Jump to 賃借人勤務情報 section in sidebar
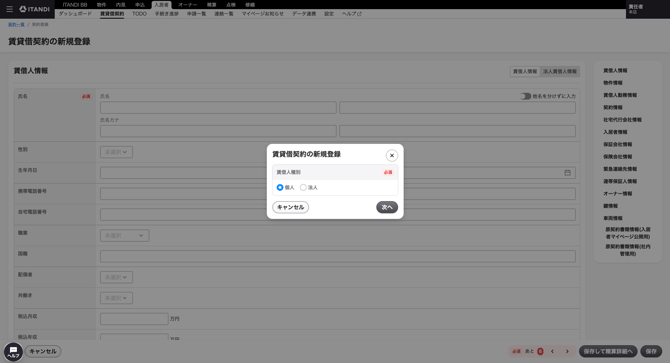Image resolution: width=670 pixels, height=363 pixels. tap(620, 95)
